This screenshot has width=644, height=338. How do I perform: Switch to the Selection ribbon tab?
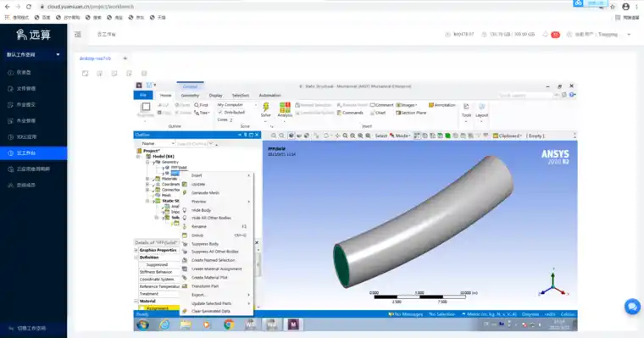[x=241, y=95]
